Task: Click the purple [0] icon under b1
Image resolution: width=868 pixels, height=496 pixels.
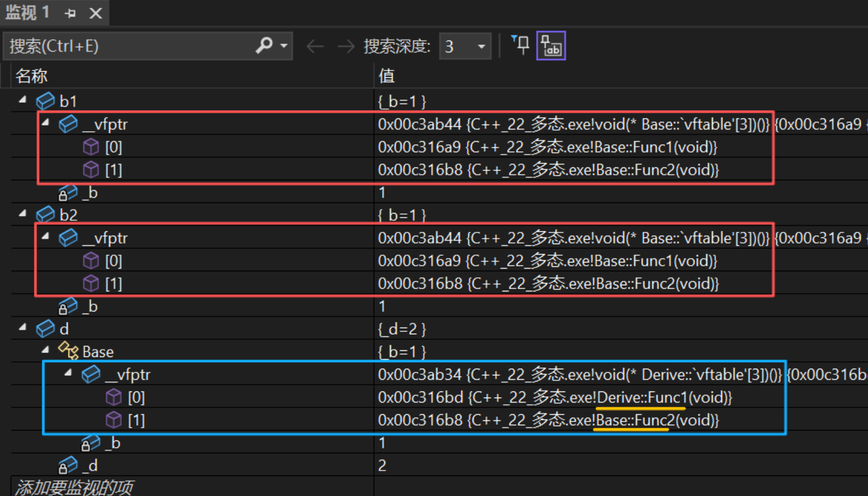Action: click(91, 147)
